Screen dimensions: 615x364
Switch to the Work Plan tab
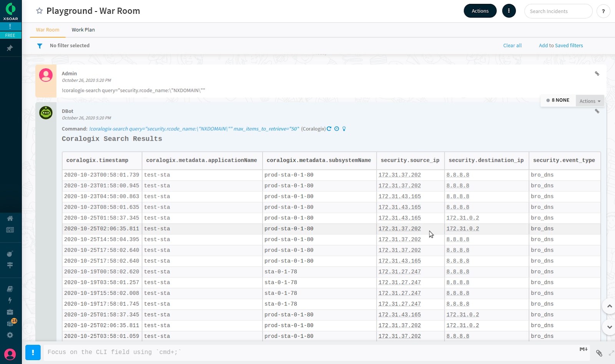[83, 30]
